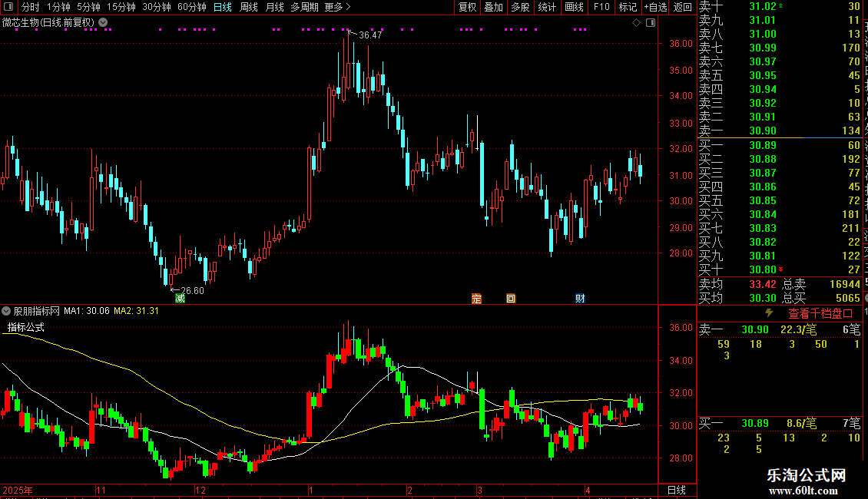This screenshot has height=499, width=868.
Task: Select the 15分钟 period
Action: (121, 7)
